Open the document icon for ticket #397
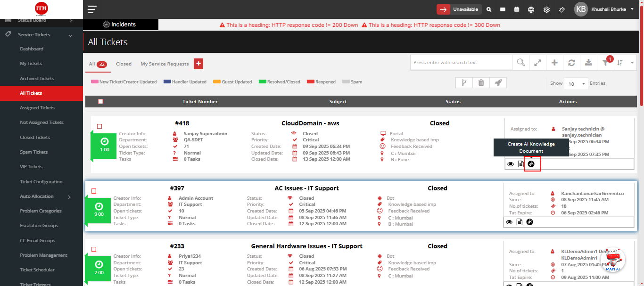This screenshot has height=286, width=644. [520, 222]
